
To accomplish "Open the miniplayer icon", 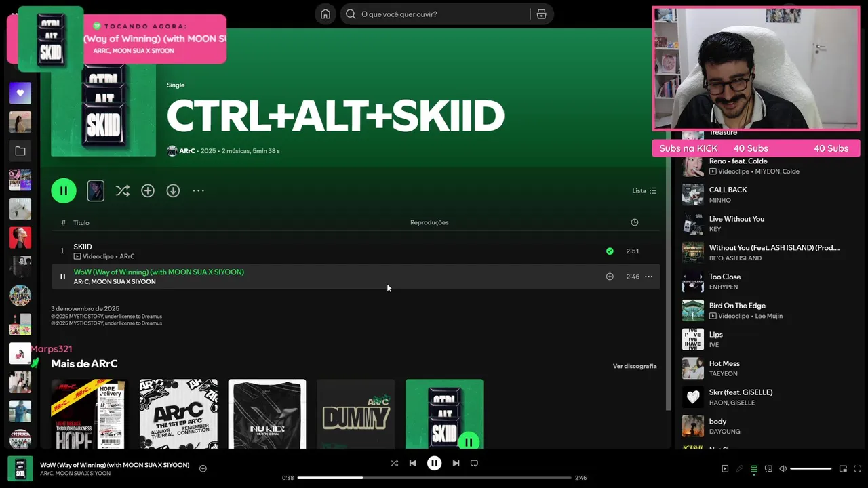I will pyautogui.click(x=844, y=468).
